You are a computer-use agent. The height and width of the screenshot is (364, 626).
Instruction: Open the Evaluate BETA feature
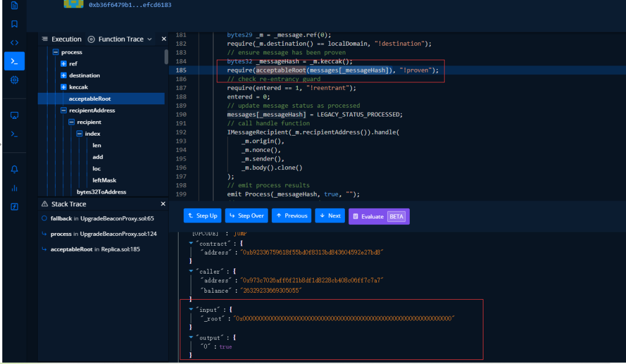(379, 216)
